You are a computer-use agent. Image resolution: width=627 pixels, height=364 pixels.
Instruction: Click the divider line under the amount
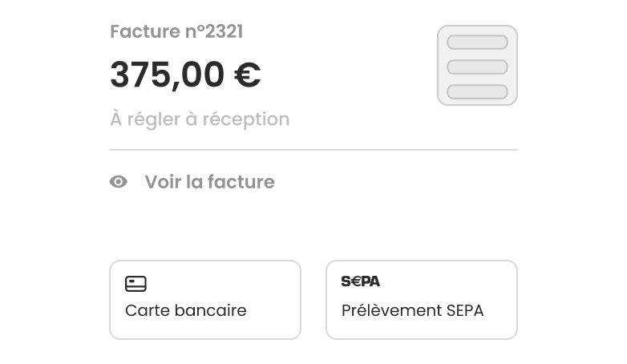pos(313,150)
